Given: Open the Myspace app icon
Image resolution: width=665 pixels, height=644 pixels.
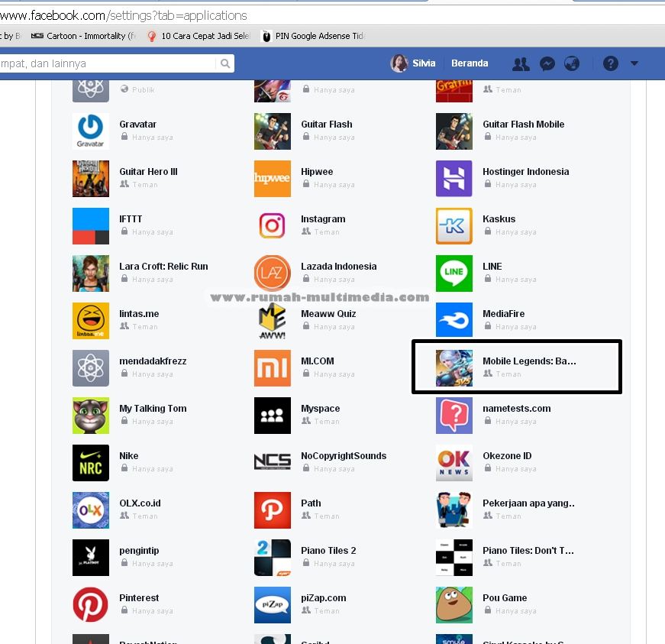Looking at the screenshot, I should pos(273,416).
